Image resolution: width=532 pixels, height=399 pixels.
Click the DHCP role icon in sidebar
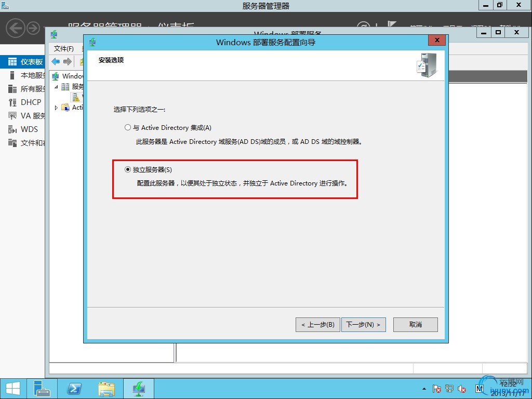tap(12, 102)
